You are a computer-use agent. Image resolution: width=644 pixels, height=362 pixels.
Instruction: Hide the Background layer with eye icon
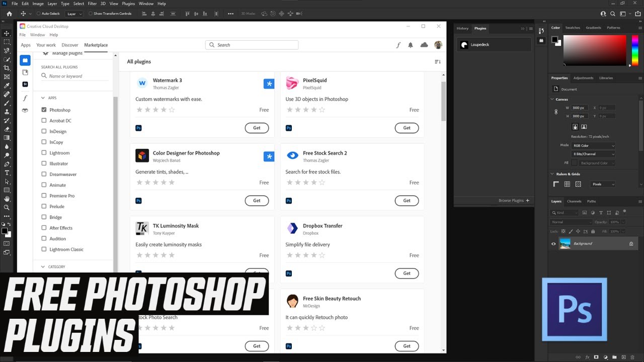coord(554,244)
